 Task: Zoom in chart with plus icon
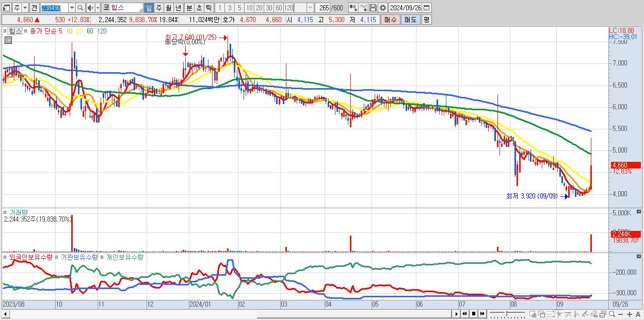pos(629,314)
